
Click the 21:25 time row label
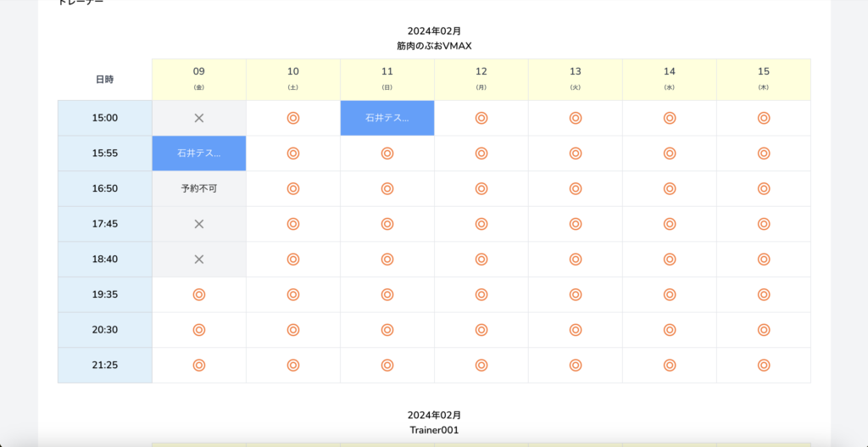pos(105,365)
